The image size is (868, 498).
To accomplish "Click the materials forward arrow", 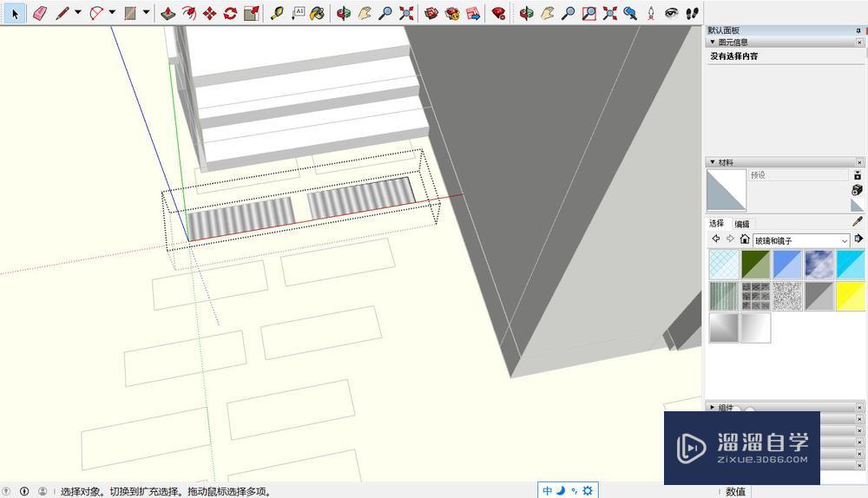I will click(730, 239).
